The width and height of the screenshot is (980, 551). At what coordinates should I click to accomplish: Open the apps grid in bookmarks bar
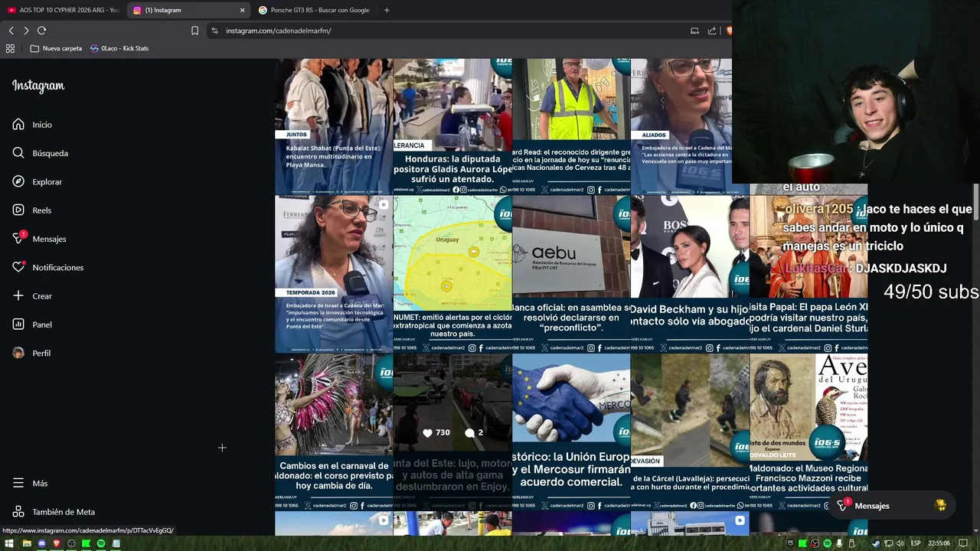tap(10, 48)
